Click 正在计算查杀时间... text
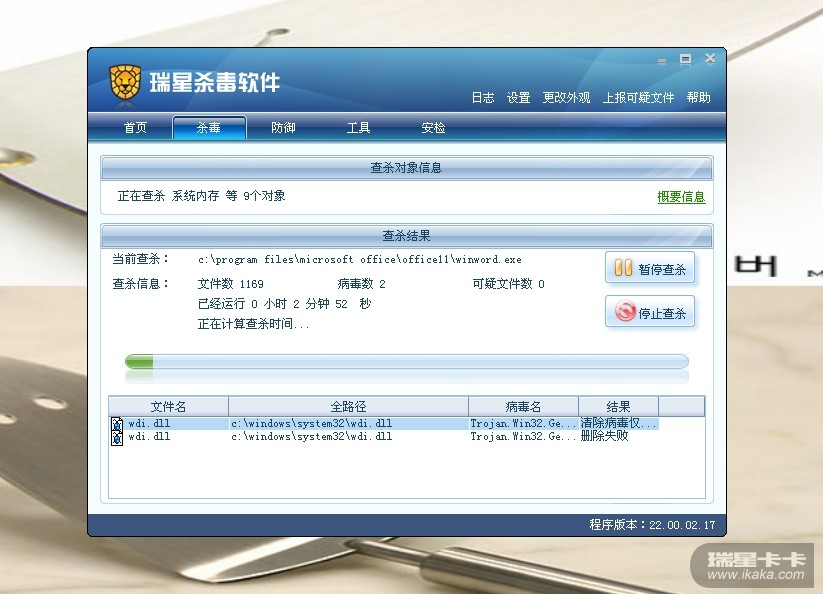 (253, 324)
